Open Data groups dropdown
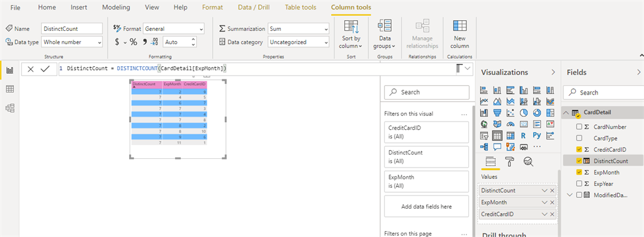The height and width of the screenshot is (237, 644). [385, 34]
